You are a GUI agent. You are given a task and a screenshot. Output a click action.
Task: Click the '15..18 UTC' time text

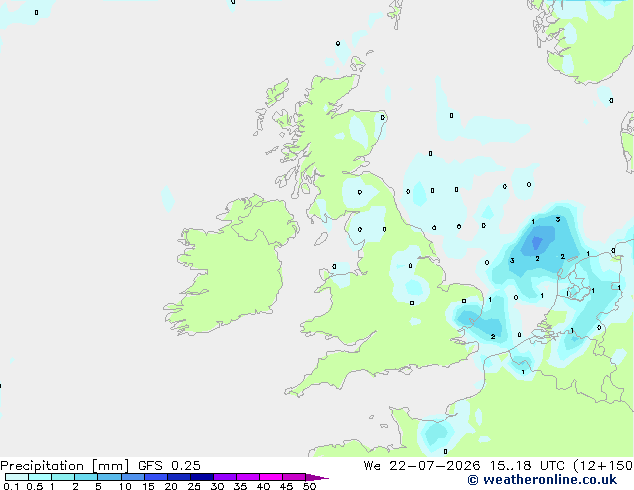[x=528, y=466]
